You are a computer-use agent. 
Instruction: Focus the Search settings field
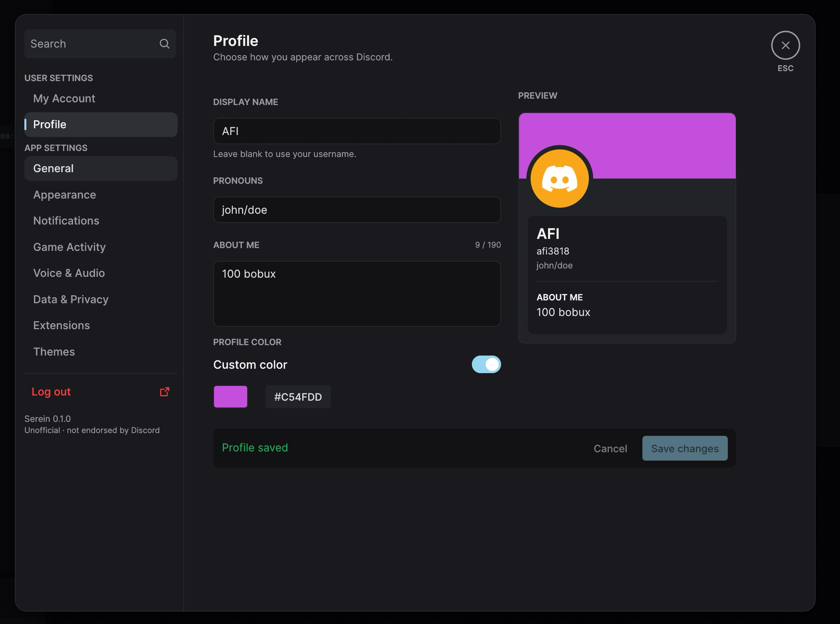[x=100, y=44]
